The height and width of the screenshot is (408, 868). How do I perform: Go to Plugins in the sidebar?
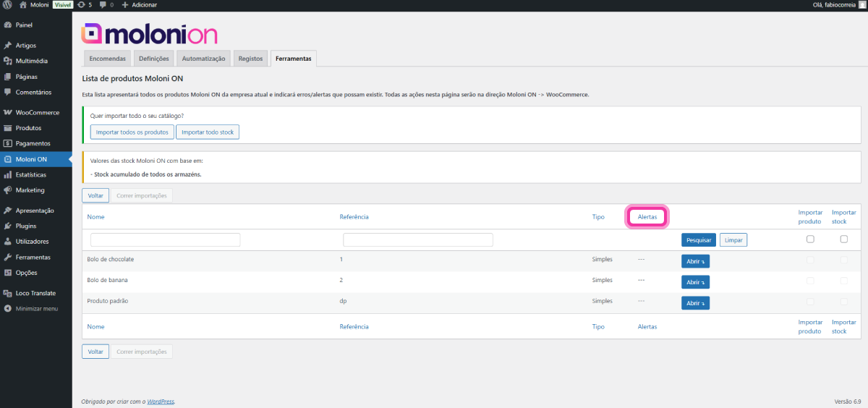coord(26,226)
